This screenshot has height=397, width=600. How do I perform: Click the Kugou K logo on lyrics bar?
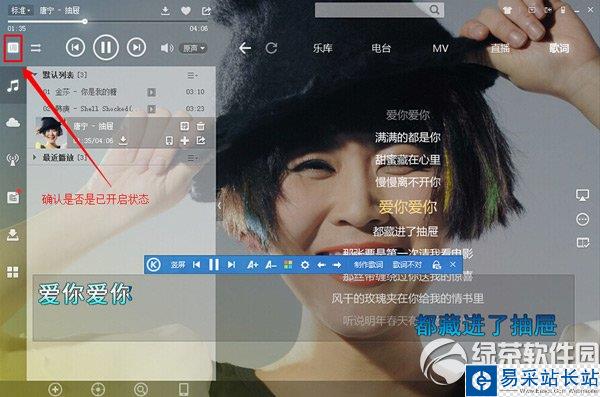point(154,265)
